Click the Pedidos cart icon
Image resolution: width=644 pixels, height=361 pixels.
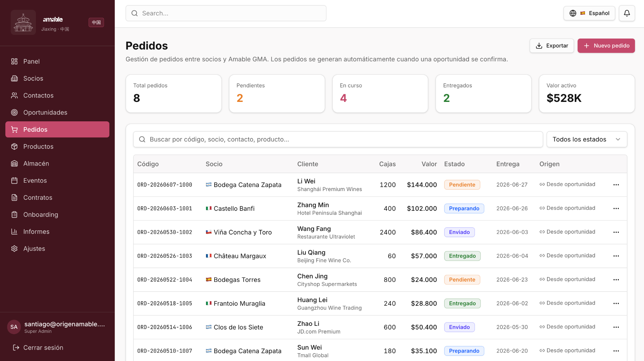[14, 129]
